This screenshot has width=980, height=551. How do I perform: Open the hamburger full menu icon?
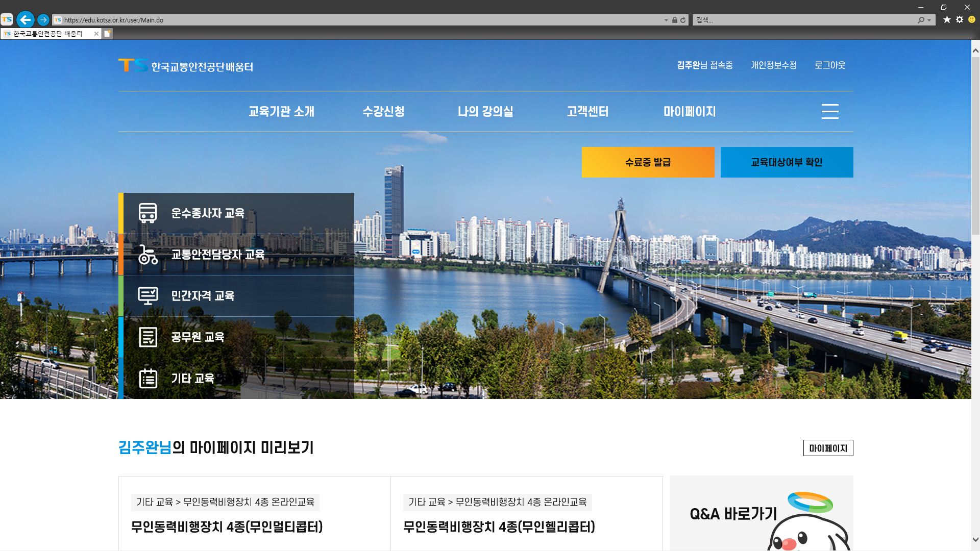830,111
